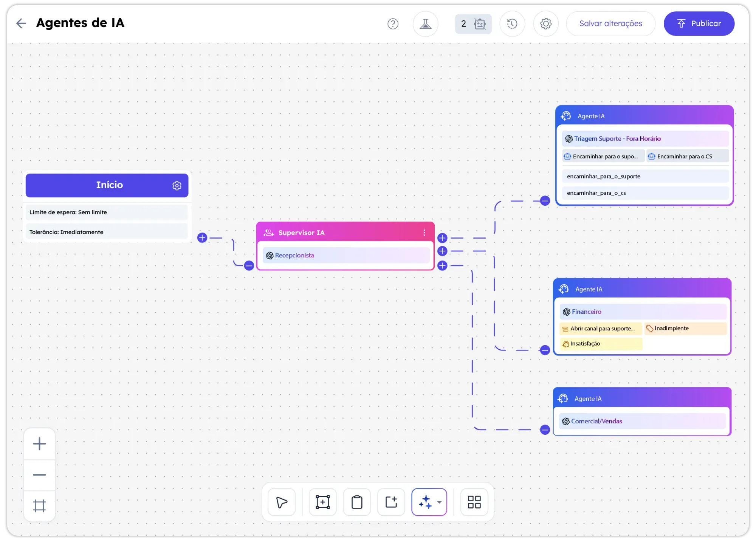Click the clipboard tool in bottom toolbar
Screen dimensions: 756x541
(356, 502)
